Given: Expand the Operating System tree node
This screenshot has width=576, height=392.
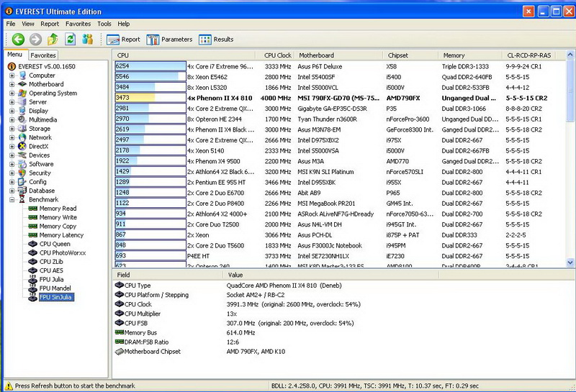Looking at the screenshot, I should click(x=12, y=94).
